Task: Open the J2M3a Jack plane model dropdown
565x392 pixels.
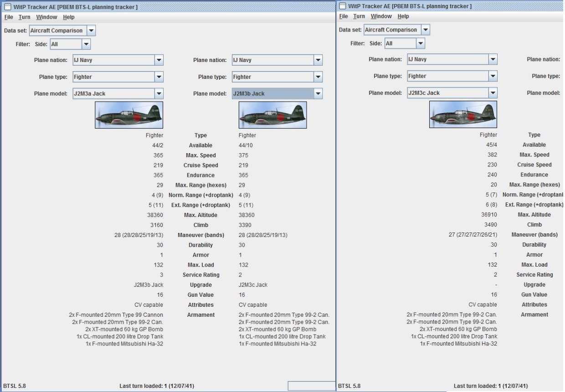Action: point(159,93)
